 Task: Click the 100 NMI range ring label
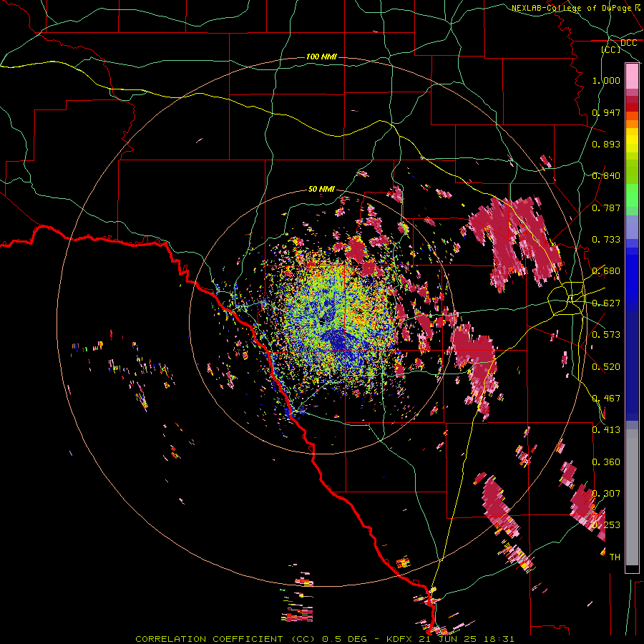pos(321,57)
